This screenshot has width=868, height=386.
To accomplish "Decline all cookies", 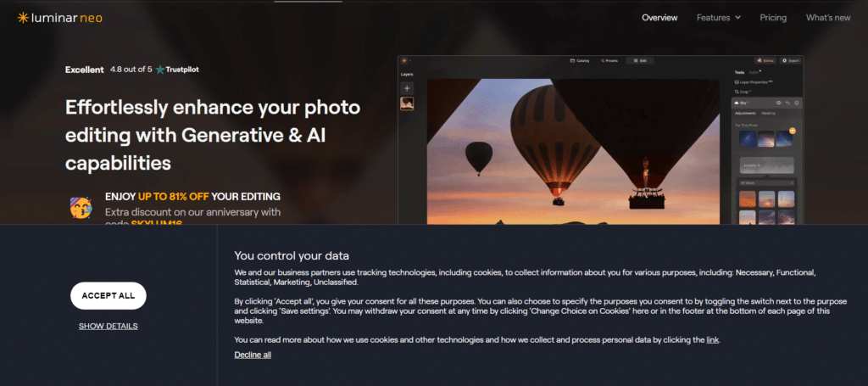I will pyautogui.click(x=253, y=355).
